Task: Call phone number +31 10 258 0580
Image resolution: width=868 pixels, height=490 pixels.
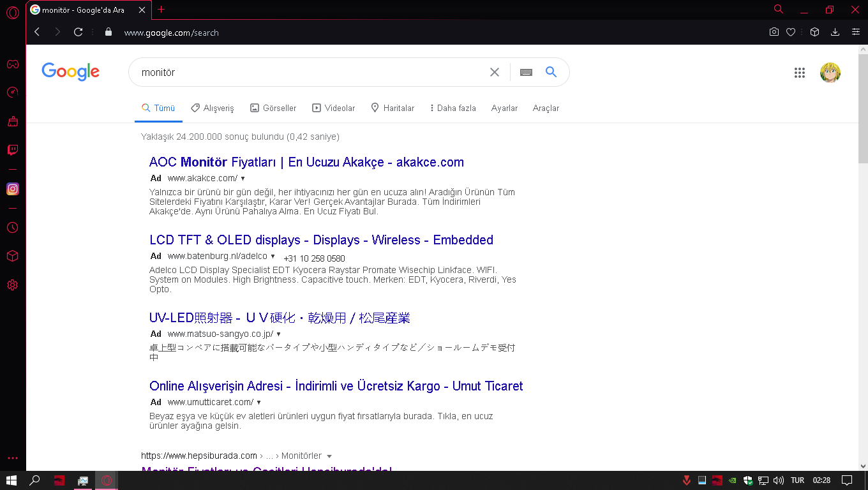Action: [x=314, y=258]
